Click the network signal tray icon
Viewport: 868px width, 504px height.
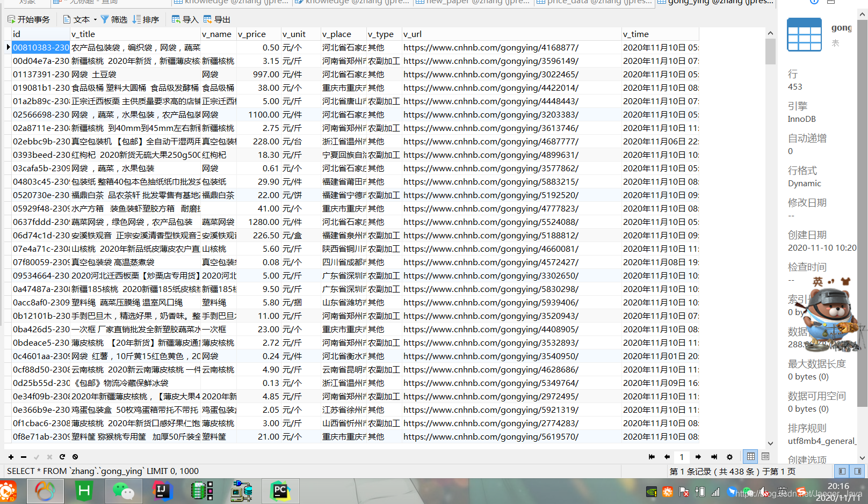tap(715, 492)
